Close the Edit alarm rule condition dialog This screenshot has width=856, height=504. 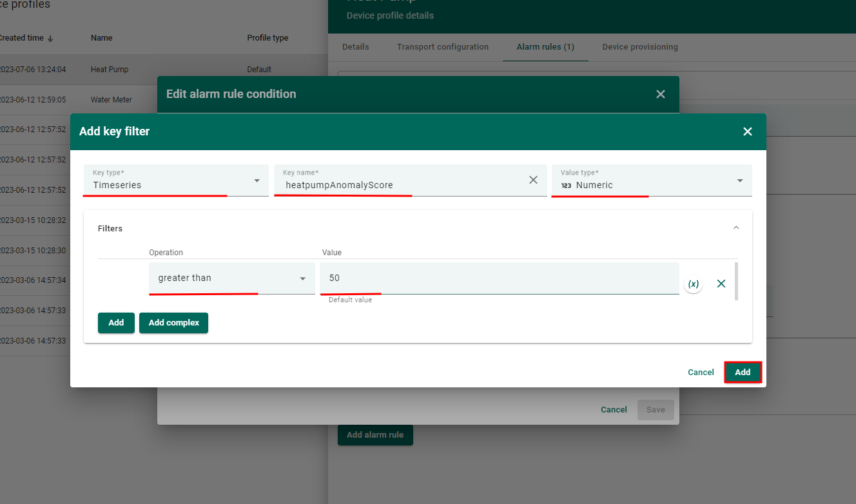(660, 94)
